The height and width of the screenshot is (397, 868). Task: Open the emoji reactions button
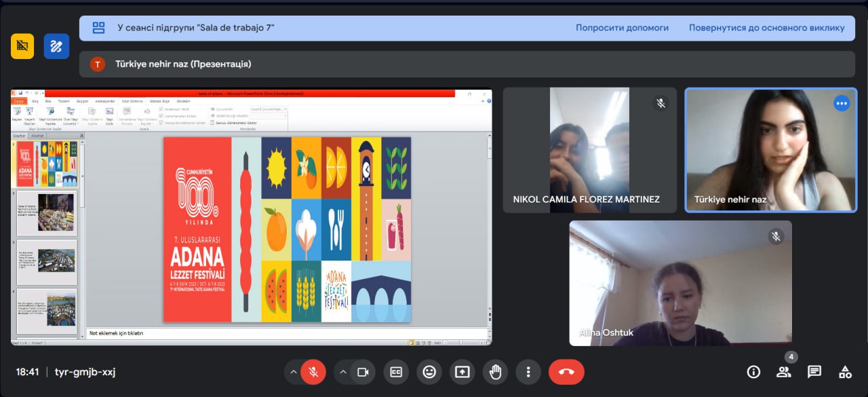tap(429, 372)
